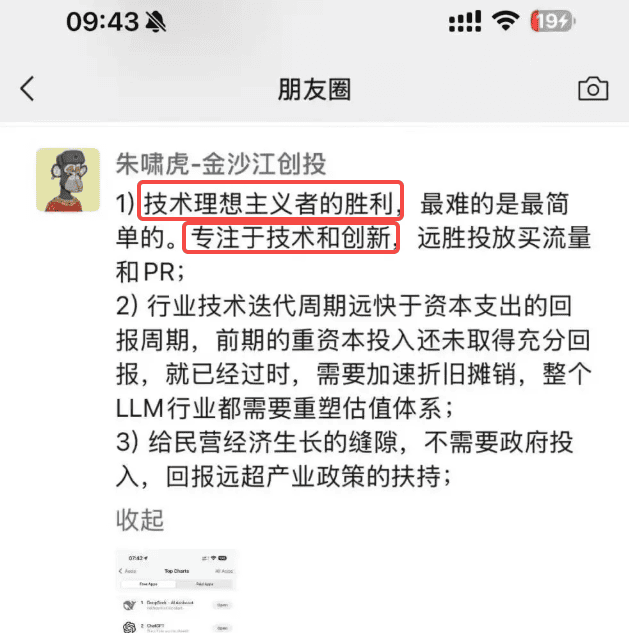This screenshot has height=633, width=629.
Task: Tap the cellular signal bars icon
Action: pyautogui.click(x=465, y=21)
